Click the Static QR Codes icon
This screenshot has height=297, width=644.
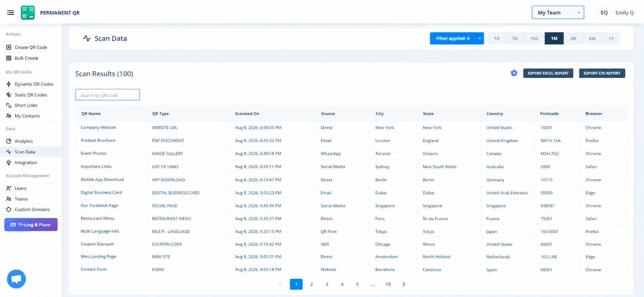point(9,95)
